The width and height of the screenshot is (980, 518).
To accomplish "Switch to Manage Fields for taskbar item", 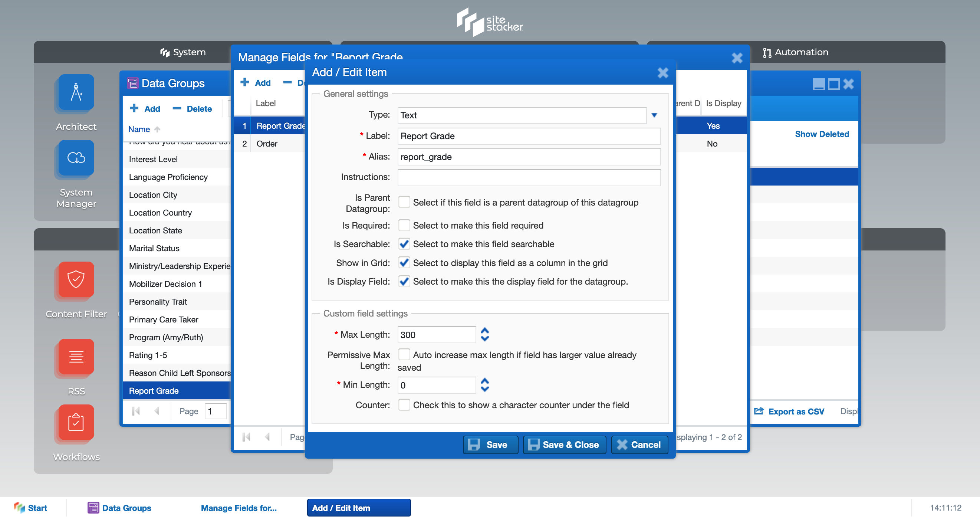I will coord(239,508).
